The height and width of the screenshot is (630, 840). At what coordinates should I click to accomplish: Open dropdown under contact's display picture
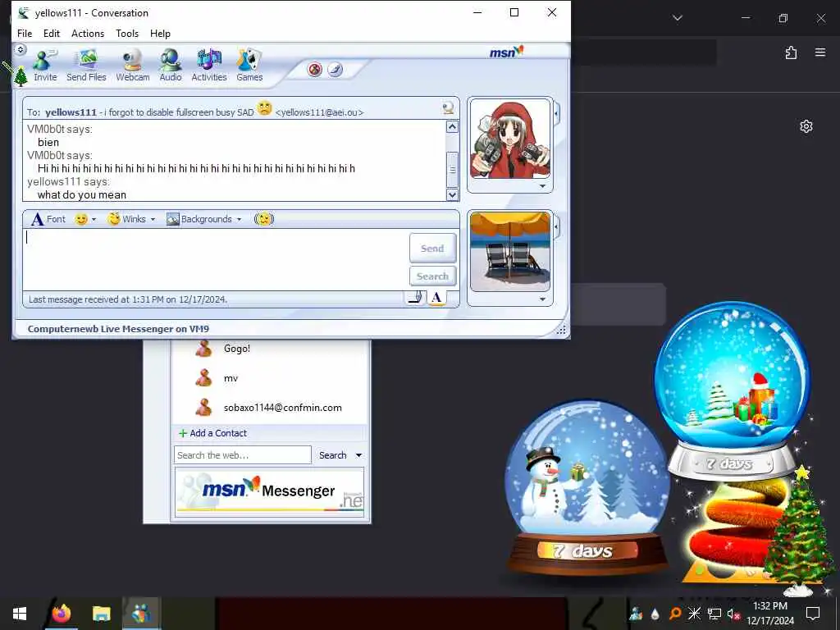[543, 186]
